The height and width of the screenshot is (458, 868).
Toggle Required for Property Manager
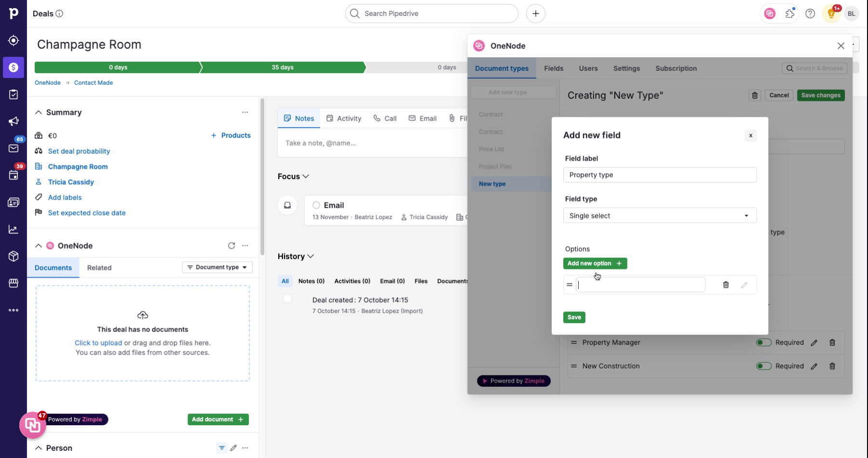[764, 342]
